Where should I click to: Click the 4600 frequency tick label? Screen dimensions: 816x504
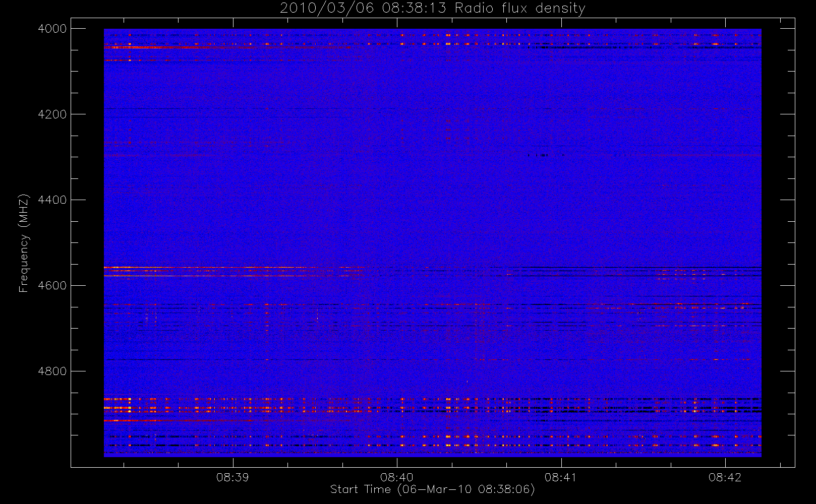[x=52, y=286]
